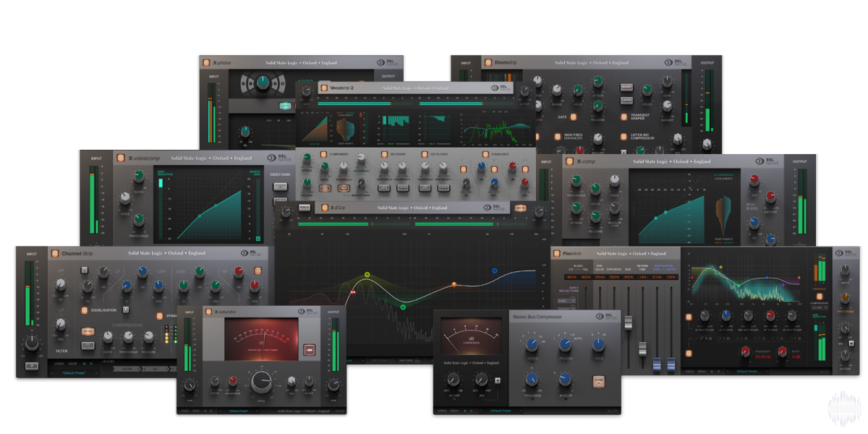Toggle the X-comp power icon
This screenshot has height=434, width=868.
(569, 162)
